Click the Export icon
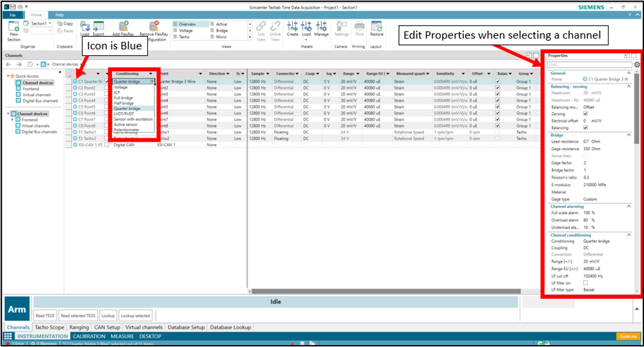644x347 pixels. (98, 27)
